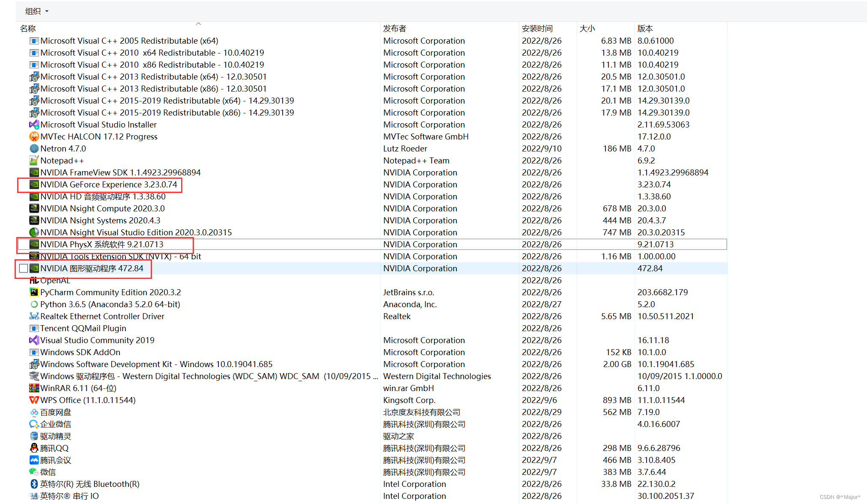Select Visual C++ 2015-2019 Redistributable (x64) entry

click(372, 101)
